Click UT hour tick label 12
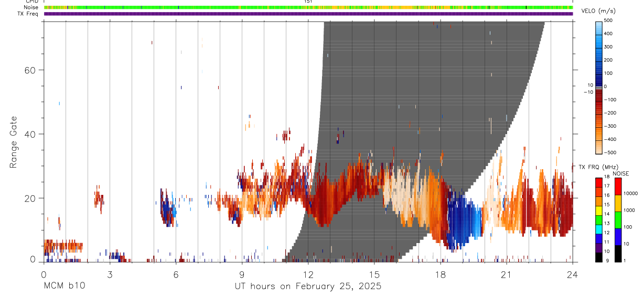 click(308, 274)
